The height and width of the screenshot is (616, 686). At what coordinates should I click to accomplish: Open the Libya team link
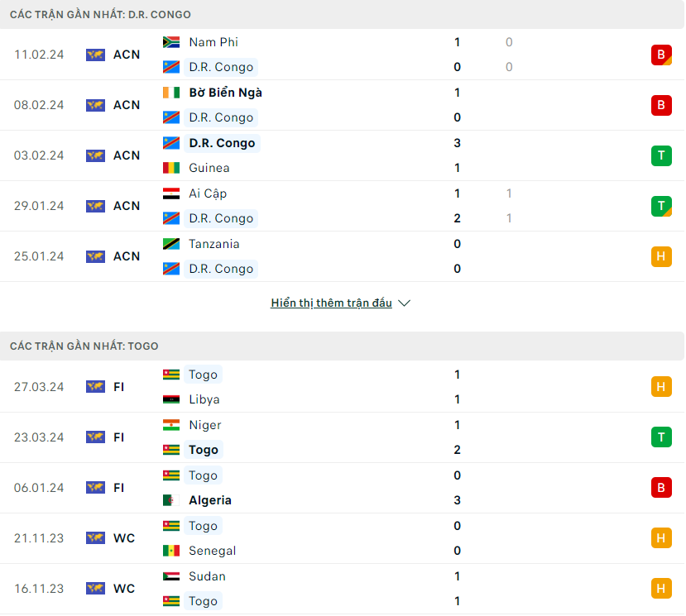pyautogui.click(x=204, y=399)
